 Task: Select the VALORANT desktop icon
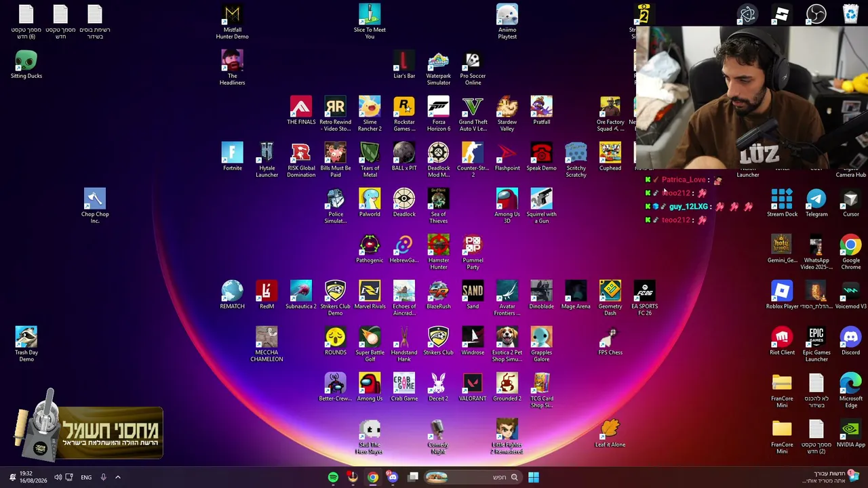coord(473,387)
